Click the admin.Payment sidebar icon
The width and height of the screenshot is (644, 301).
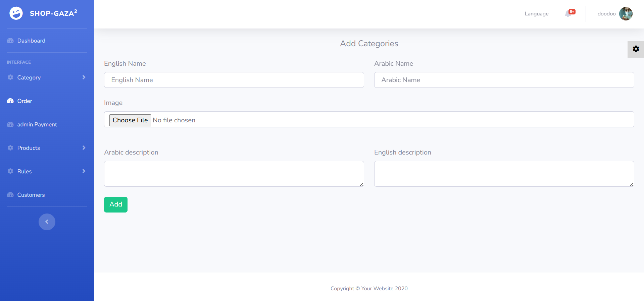point(10,124)
